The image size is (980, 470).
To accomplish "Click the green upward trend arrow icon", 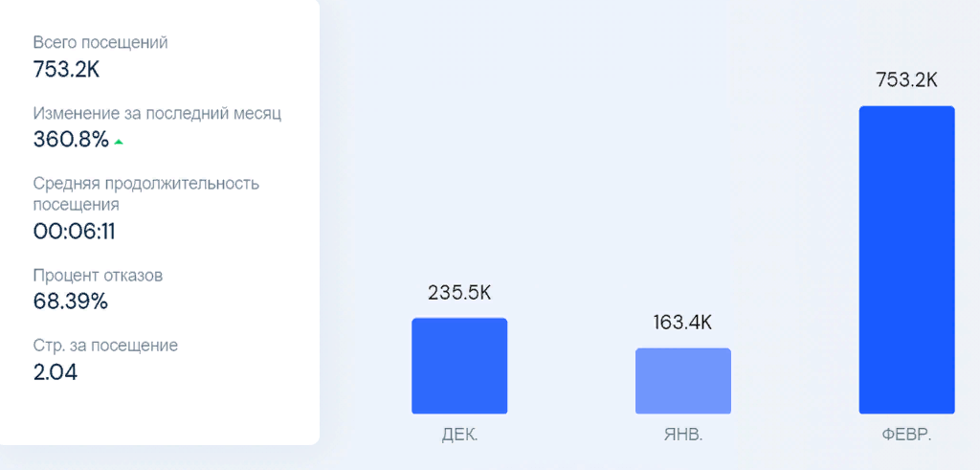I will click(x=119, y=142).
